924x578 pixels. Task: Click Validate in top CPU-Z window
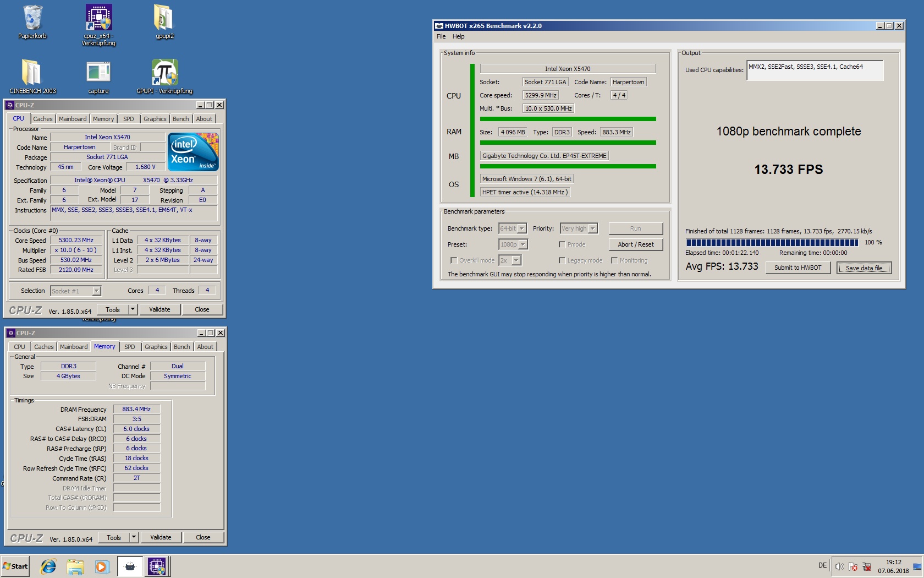[x=159, y=309]
